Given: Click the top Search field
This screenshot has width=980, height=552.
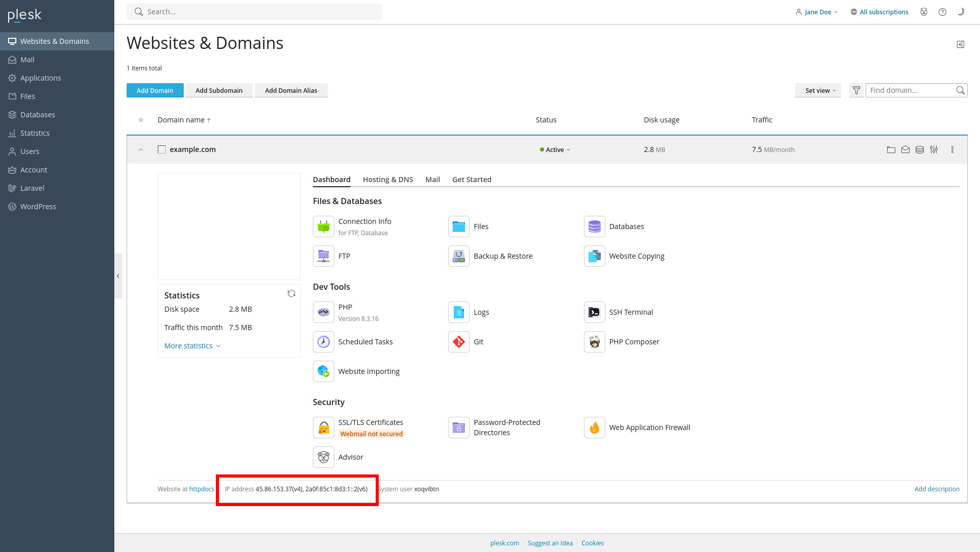Looking at the screenshot, I should pyautogui.click(x=254, y=12).
